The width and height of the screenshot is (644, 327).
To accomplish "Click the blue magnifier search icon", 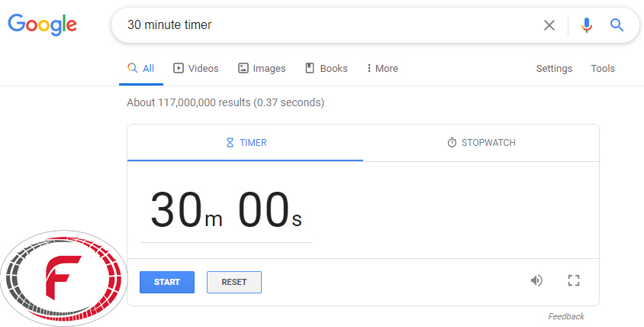I will pyautogui.click(x=617, y=25).
